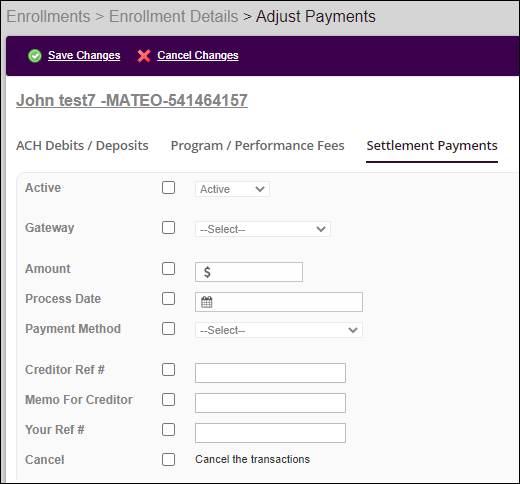Image resolution: width=520 pixels, height=484 pixels.
Task: Click Cancel Changes link
Action: tap(198, 55)
